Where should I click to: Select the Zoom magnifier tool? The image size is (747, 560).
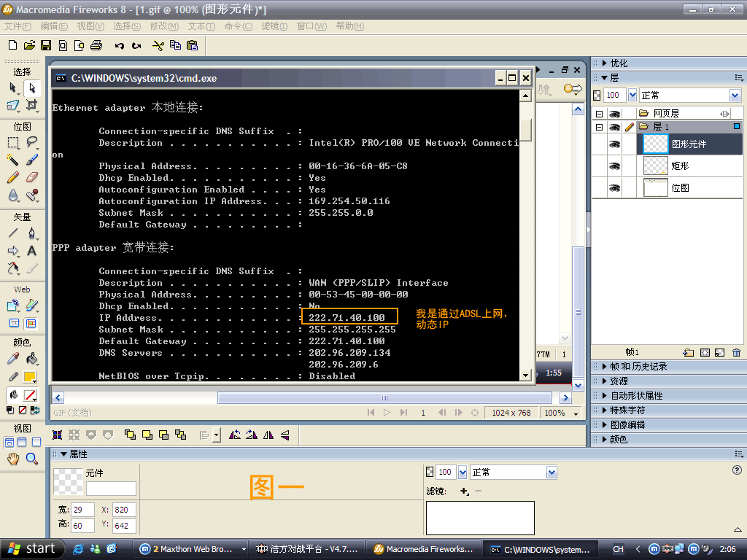tap(32, 459)
